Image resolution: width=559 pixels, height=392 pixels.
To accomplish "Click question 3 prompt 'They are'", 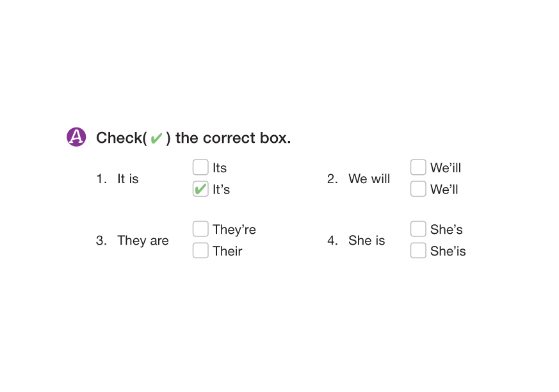I will click(143, 241).
